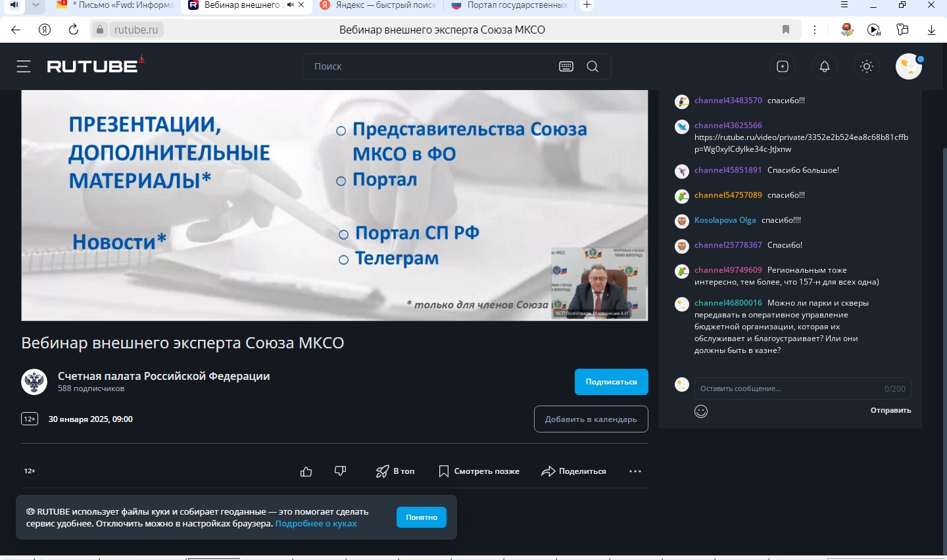
Task: Like the video with thumbs up
Action: click(306, 471)
